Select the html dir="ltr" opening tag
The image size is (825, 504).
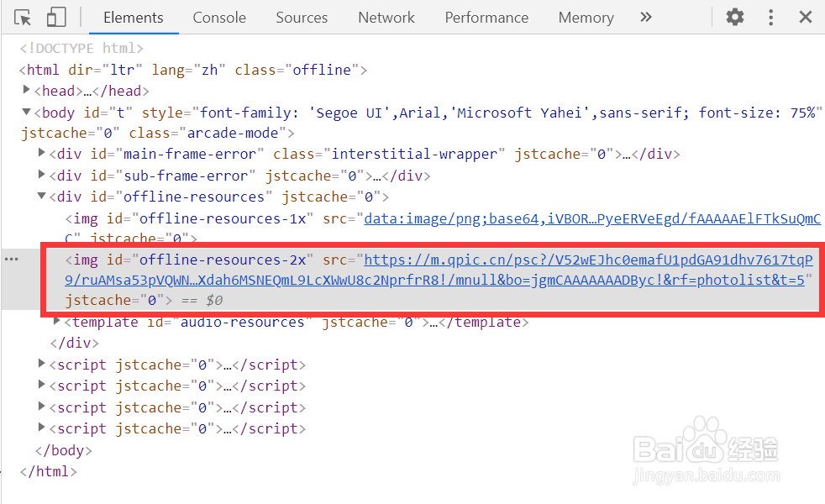[193, 70]
